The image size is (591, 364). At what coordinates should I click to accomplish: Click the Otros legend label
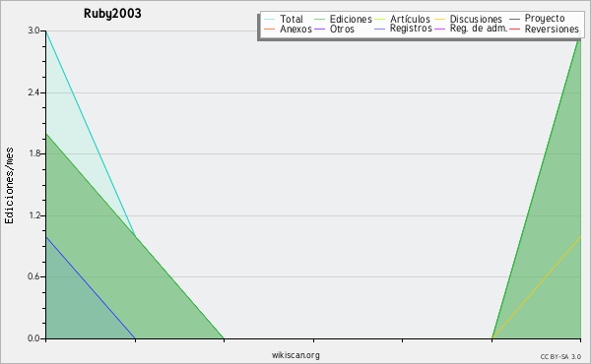pos(342,29)
